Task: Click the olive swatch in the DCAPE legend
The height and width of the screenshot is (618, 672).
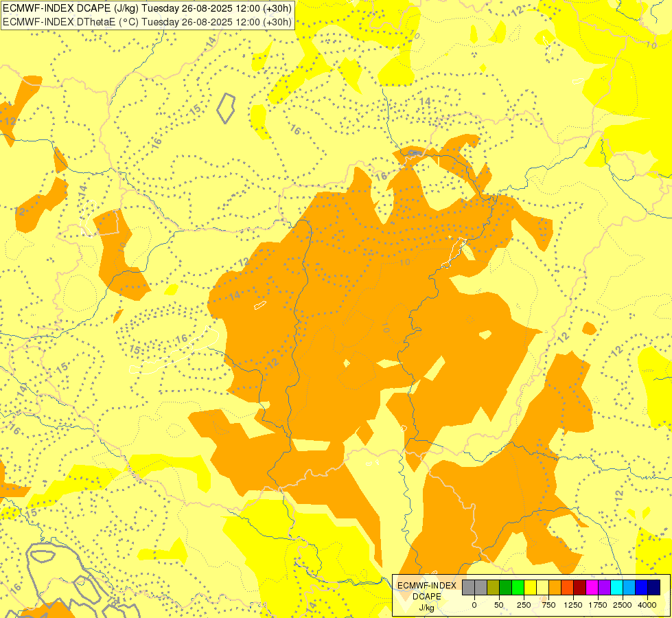Action: pos(494,587)
